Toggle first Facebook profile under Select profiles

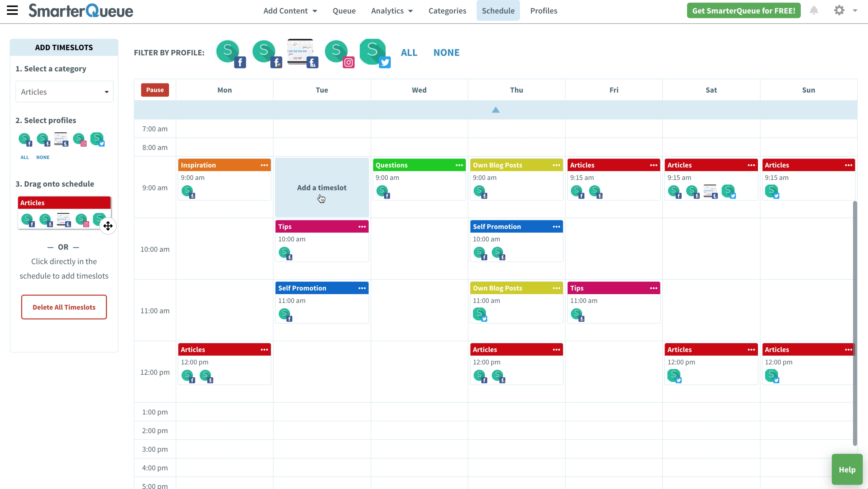(x=25, y=139)
